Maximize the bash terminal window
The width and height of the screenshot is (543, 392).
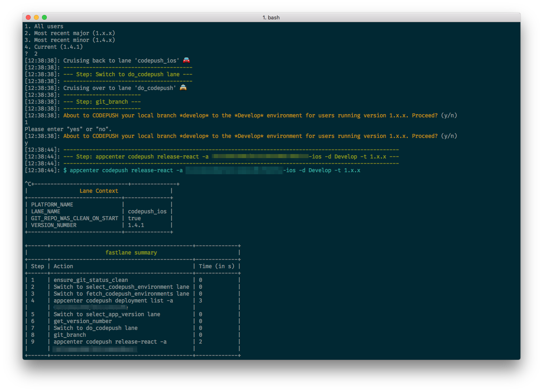point(44,17)
